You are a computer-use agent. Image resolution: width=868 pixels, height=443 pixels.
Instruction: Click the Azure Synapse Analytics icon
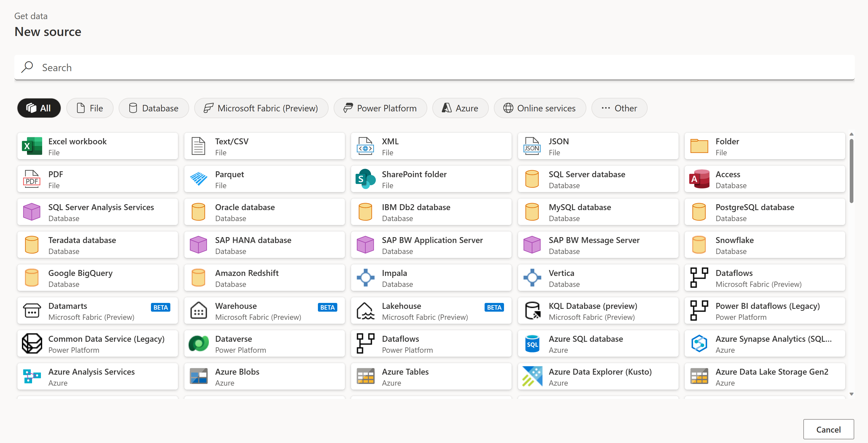[699, 343]
